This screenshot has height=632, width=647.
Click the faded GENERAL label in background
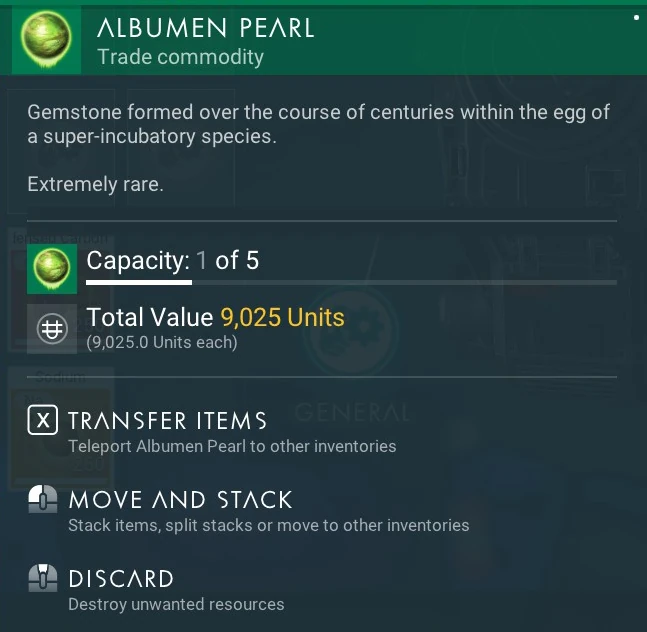pyautogui.click(x=352, y=412)
